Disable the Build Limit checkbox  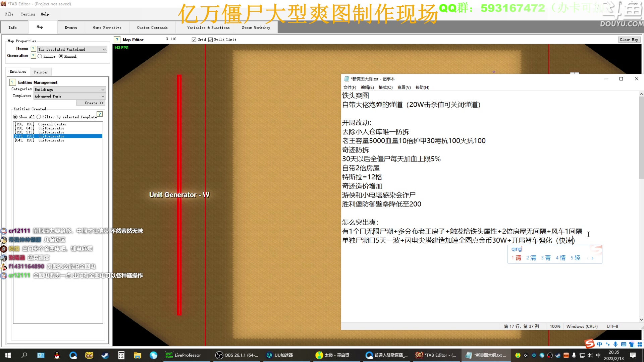pos(210,40)
